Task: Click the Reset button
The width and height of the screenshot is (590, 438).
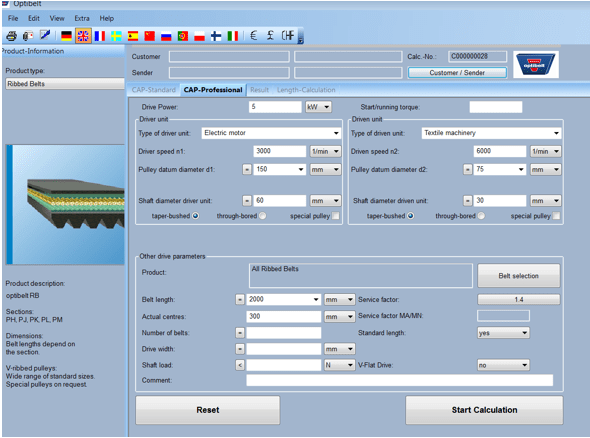Action: 208,410
